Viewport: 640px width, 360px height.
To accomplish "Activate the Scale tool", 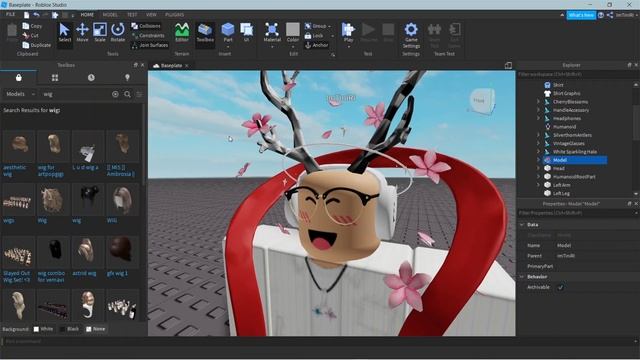I will 100,32.
